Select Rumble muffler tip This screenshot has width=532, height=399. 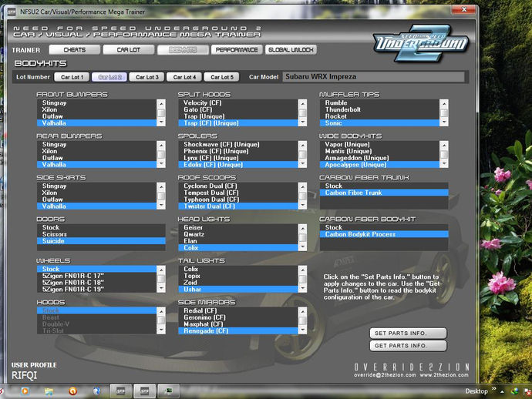tap(379, 102)
